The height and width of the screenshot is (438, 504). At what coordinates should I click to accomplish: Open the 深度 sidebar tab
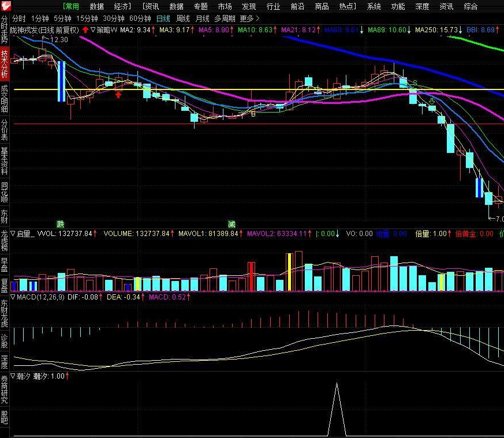tap(5, 362)
